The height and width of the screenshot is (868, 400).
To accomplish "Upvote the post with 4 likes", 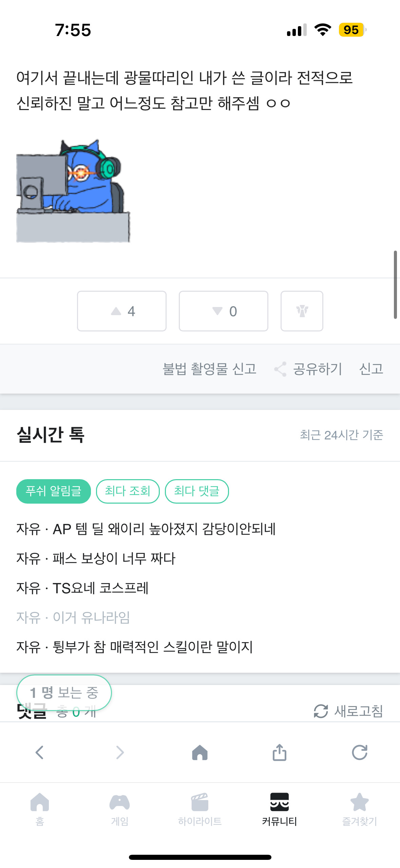I will (122, 311).
